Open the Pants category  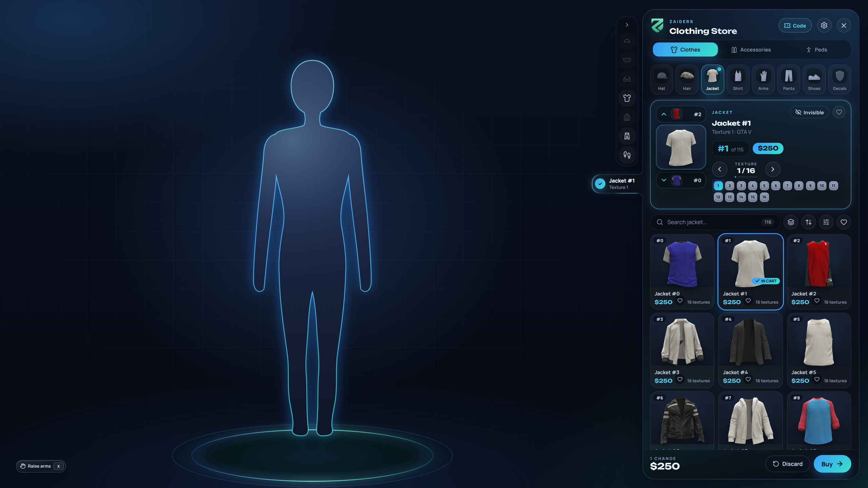[789, 80]
